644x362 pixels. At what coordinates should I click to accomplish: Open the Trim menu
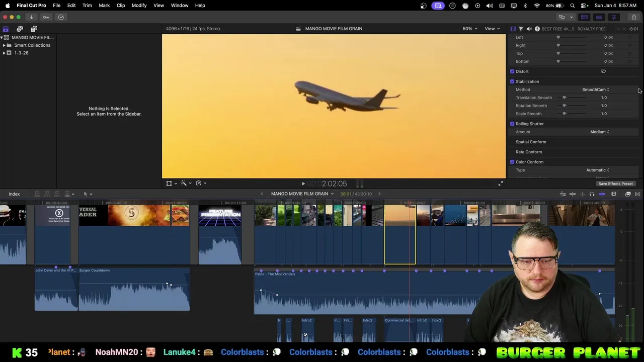87,6
